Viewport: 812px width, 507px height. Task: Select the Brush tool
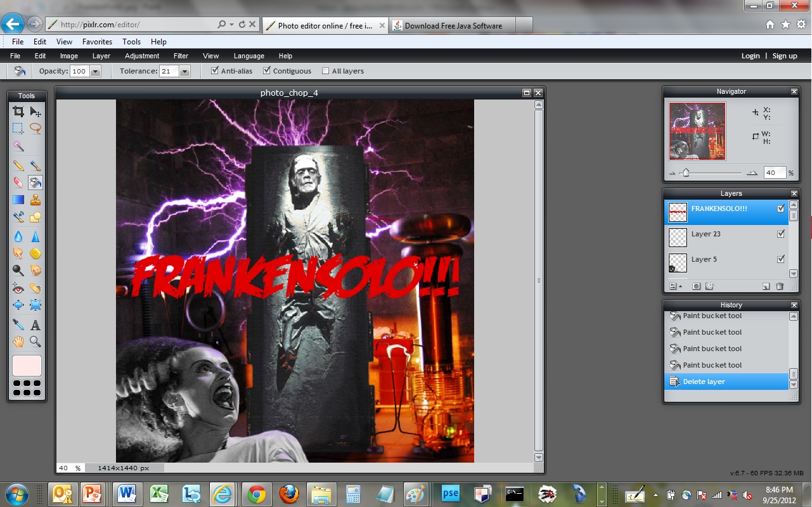[x=35, y=166]
